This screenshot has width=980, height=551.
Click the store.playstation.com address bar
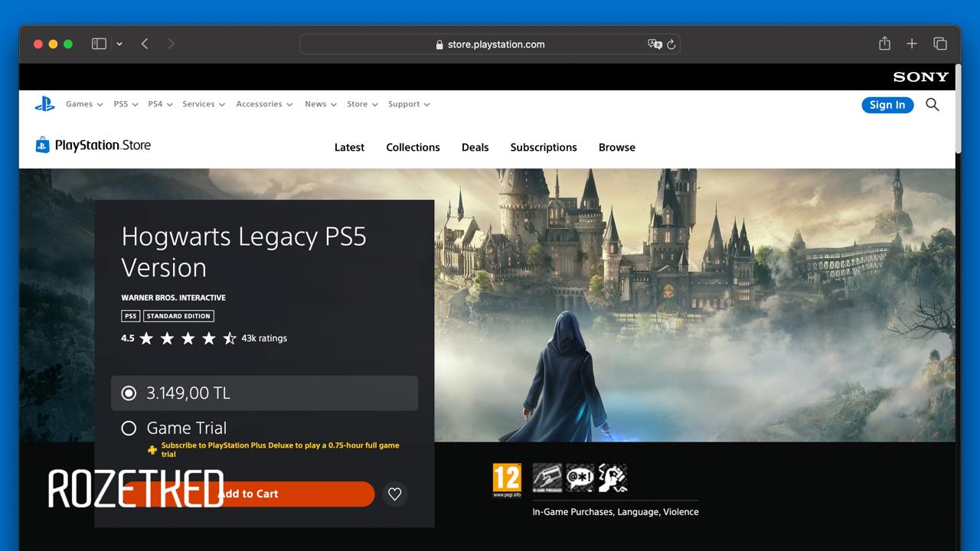click(490, 44)
